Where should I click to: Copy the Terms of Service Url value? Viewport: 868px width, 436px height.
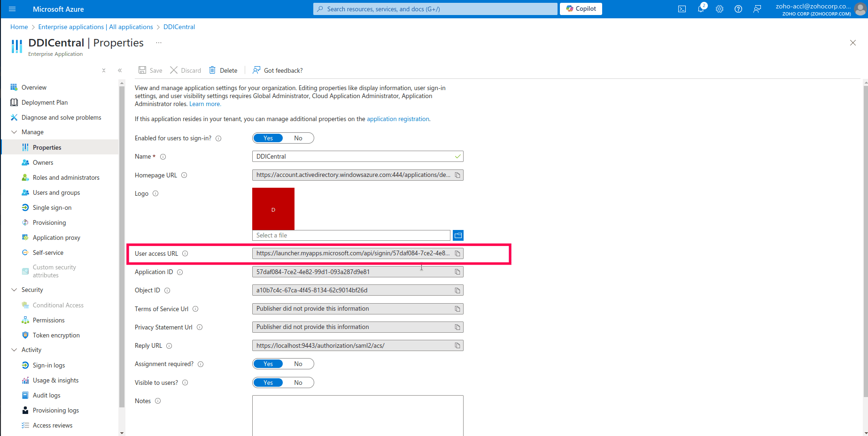(457, 309)
